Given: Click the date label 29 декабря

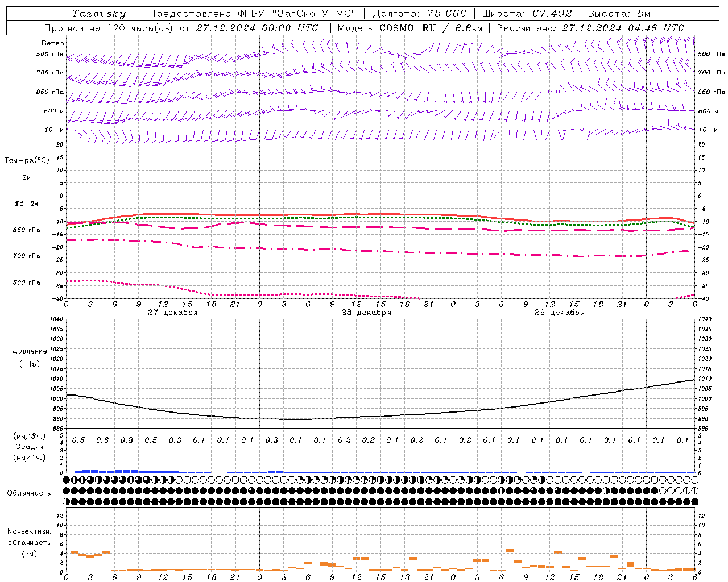Looking at the screenshot, I should (560, 313).
